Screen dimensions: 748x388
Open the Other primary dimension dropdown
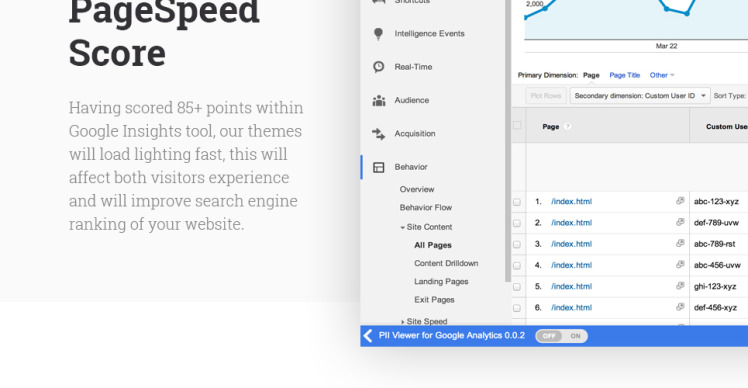tap(662, 75)
